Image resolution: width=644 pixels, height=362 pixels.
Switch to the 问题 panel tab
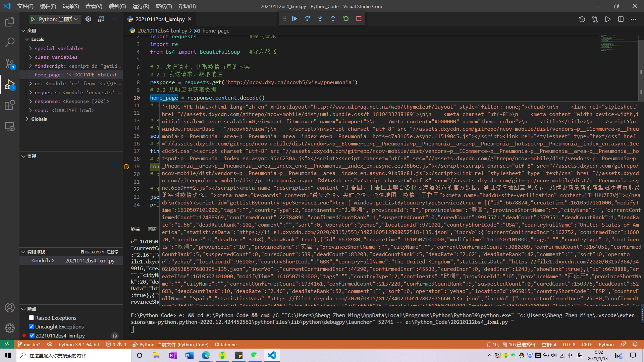[x=152, y=229]
